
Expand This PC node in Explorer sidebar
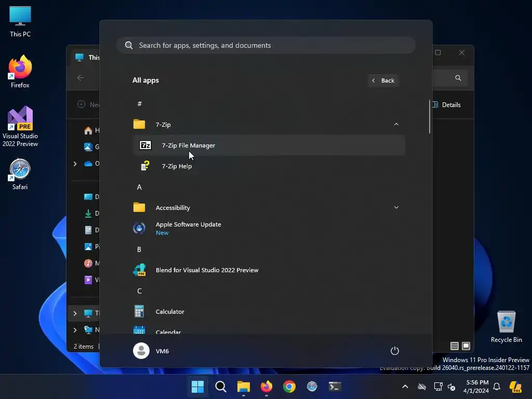(75, 313)
